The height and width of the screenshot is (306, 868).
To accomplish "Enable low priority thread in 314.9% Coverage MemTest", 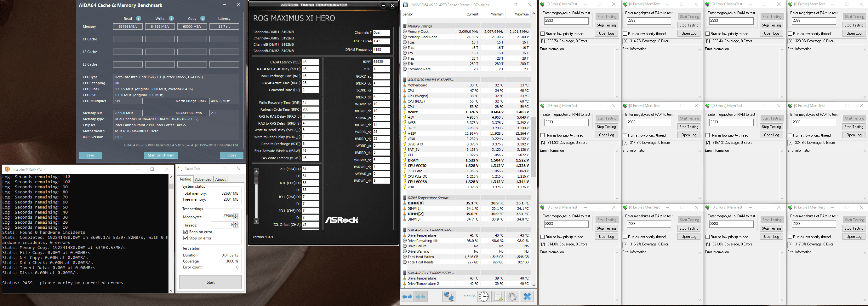I will [x=542, y=135].
